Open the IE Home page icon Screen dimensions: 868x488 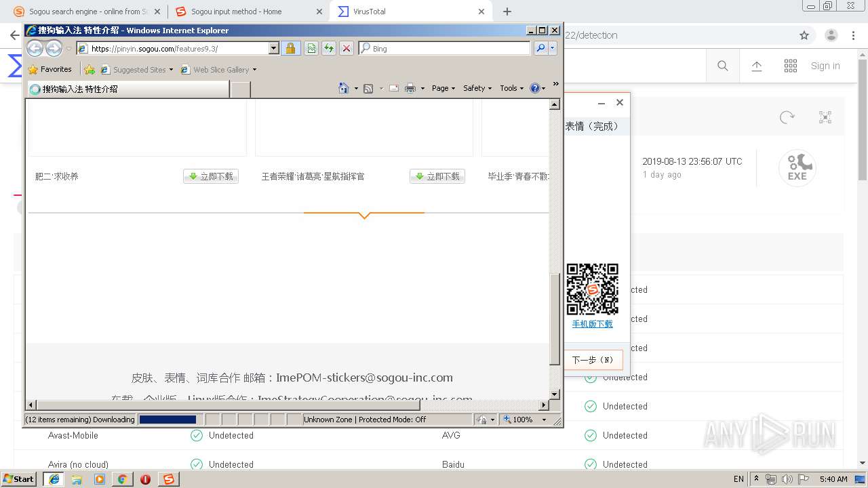344,88
